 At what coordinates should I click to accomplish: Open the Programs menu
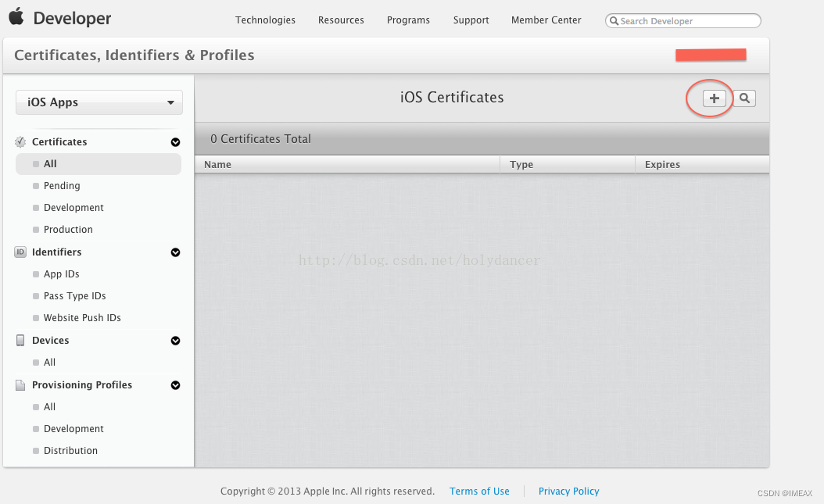coord(408,20)
